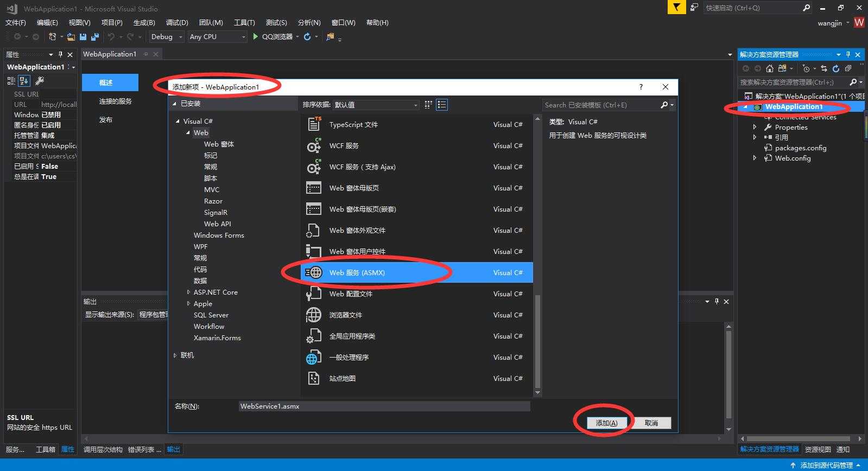Viewport: 868px width, 471px height.
Task: Click the Property Pages wrench icon
Action: (39, 81)
